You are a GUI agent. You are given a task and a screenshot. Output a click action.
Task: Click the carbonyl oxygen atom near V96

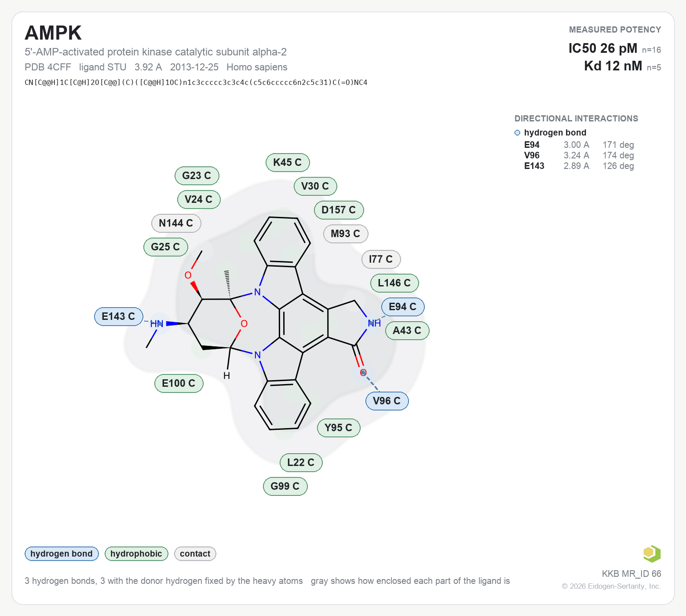coord(363,373)
